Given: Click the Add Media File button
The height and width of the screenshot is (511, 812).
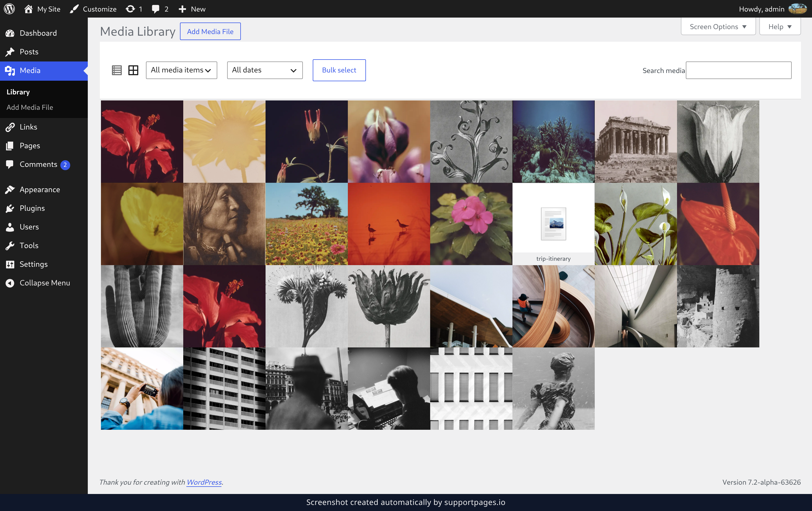Looking at the screenshot, I should [x=210, y=31].
